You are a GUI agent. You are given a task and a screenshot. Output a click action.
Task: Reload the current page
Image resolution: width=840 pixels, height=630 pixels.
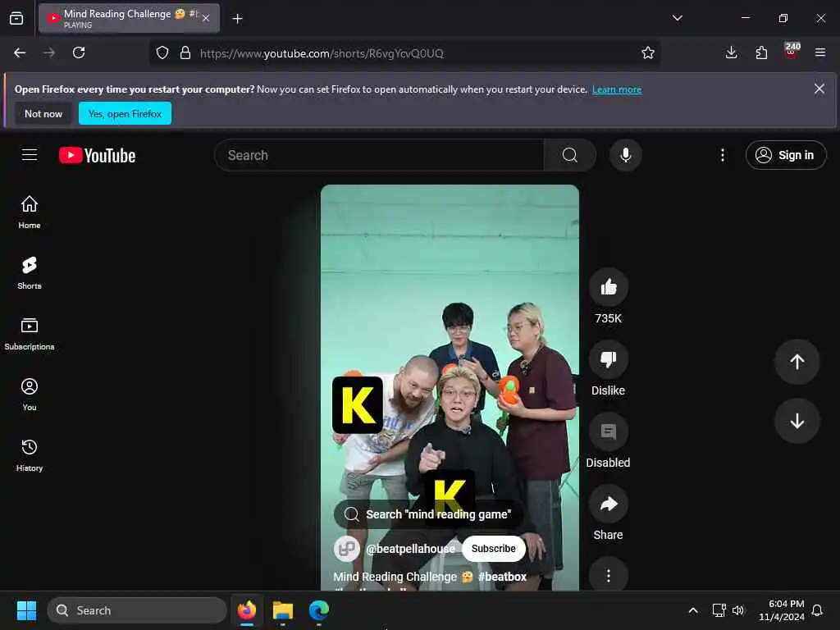pos(79,52)
